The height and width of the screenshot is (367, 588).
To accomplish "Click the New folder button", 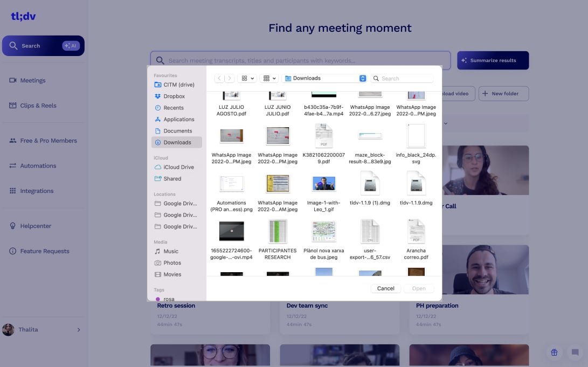I will (x=503, y=94).
